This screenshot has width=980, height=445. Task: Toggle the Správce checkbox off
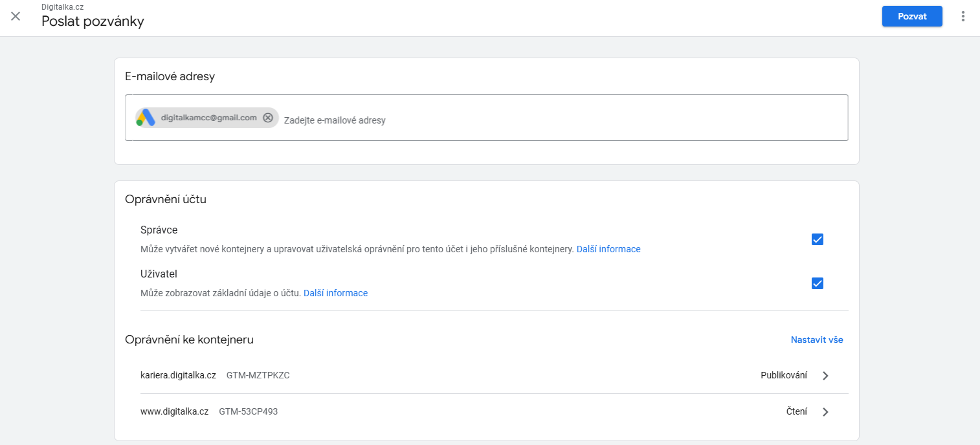[x=817, y=239]
